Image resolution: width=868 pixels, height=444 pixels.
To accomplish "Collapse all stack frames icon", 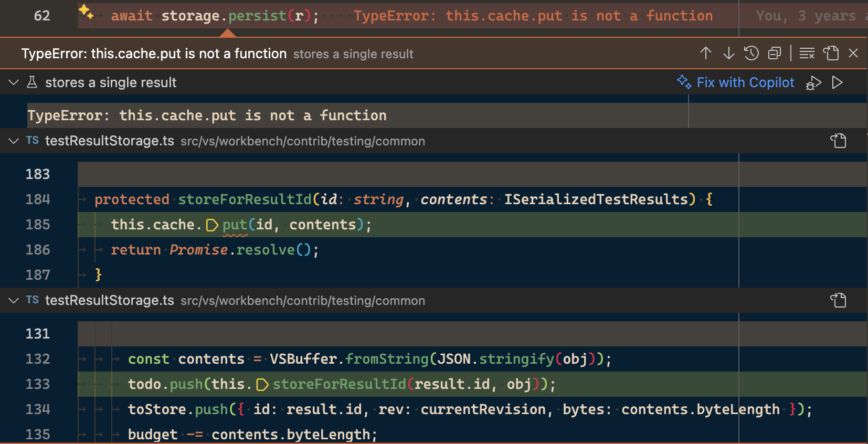I will [775, 53].
